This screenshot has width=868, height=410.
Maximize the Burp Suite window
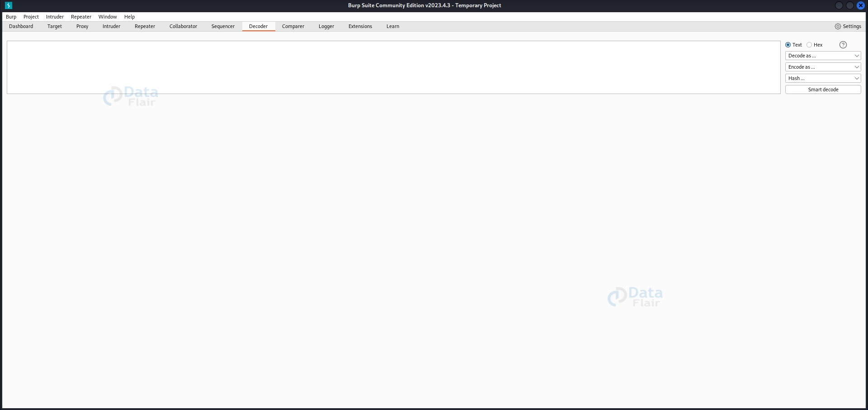pyautogui.click(x=850, y=5)
